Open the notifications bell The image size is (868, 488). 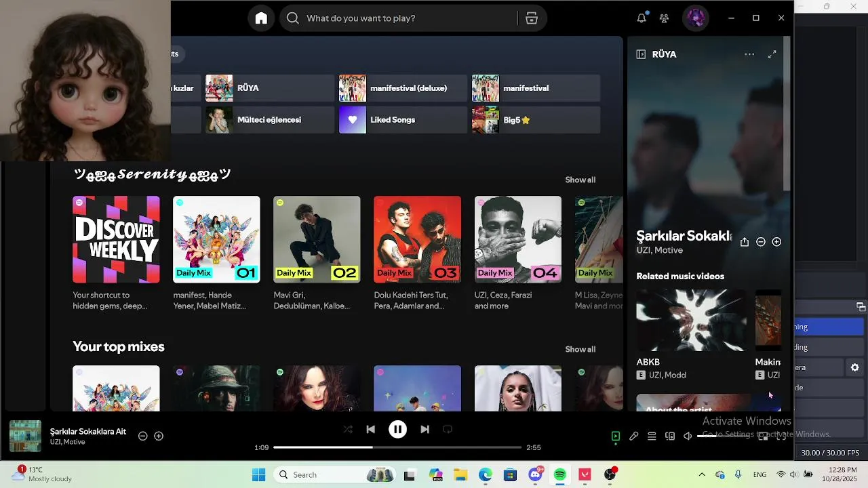[x=642, y=18]
